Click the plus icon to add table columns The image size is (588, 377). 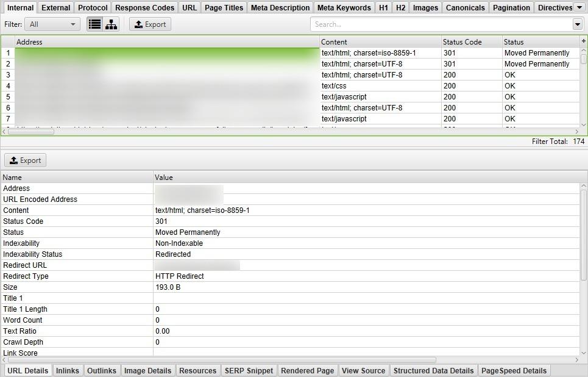point(584,41)
